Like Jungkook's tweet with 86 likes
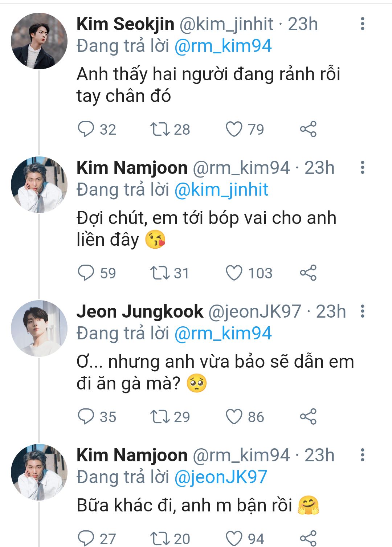 [234, 417]
